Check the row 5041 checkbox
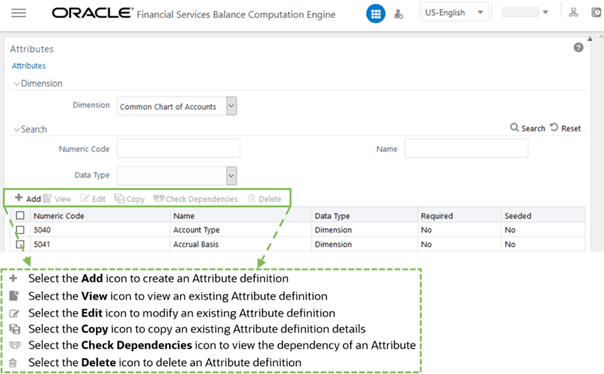The image size is (604, 374). coord(20,244)
